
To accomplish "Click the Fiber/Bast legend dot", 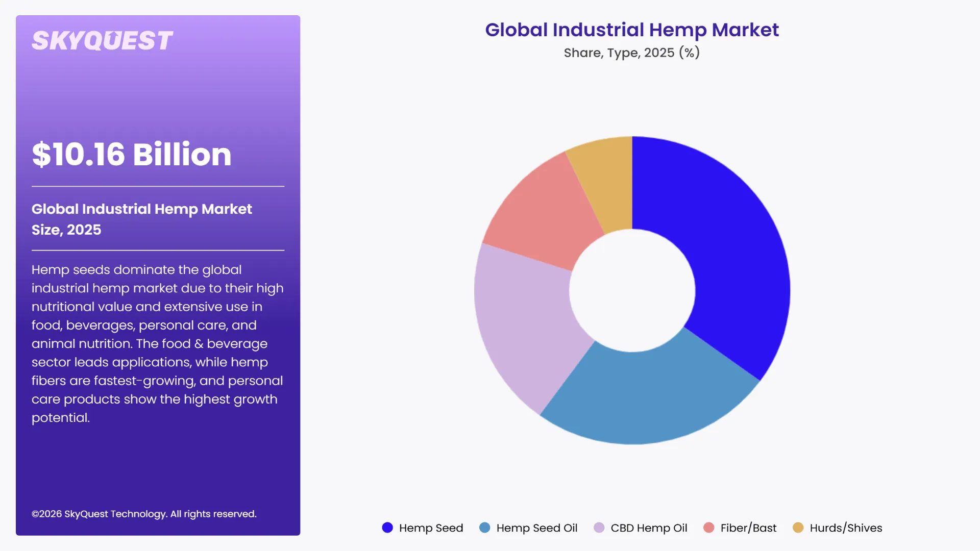I will 709,528.
